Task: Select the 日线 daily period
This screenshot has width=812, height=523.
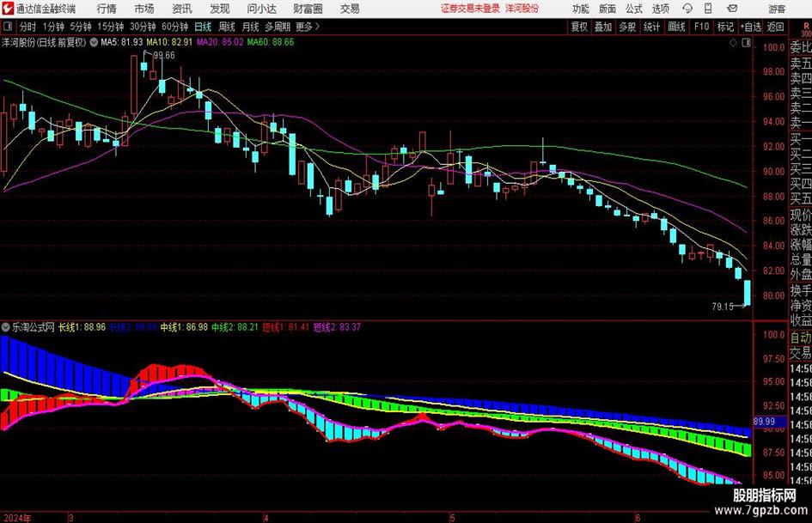Action: 203,27
